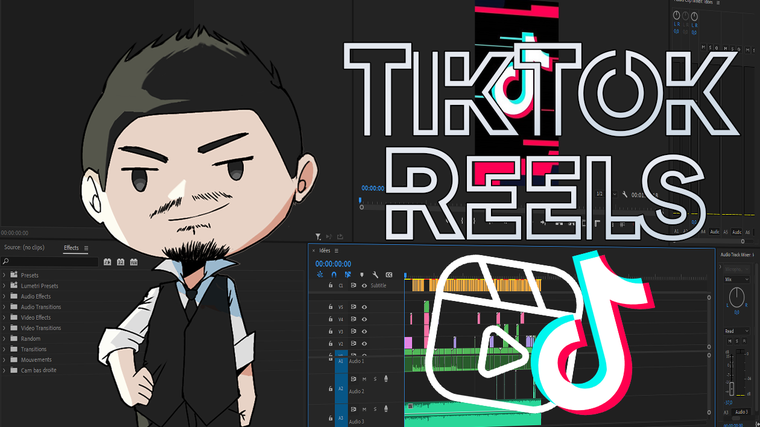Open the Read automation mode dropdown
The height and width of the screenshot is (427, 760).
pyautogui.click(x=736, y=331)
